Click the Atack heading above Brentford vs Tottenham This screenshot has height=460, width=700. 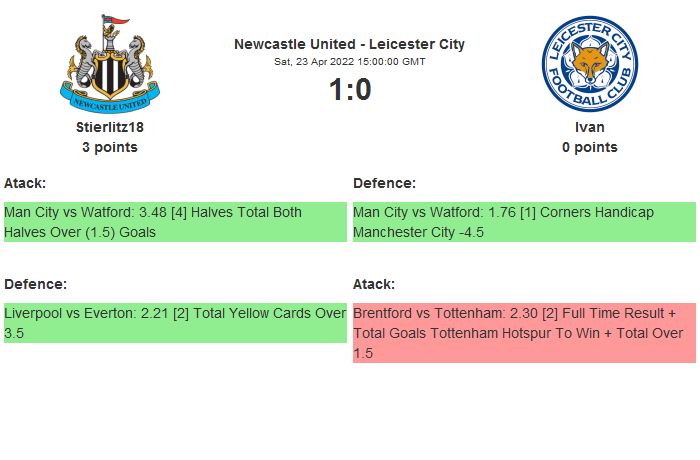(374, 284)
